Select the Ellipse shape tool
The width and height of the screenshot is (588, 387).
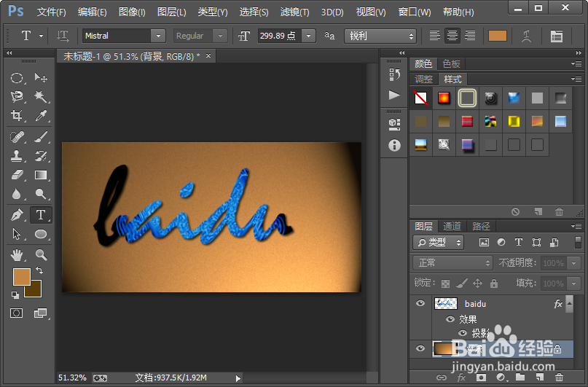(41, 234)
